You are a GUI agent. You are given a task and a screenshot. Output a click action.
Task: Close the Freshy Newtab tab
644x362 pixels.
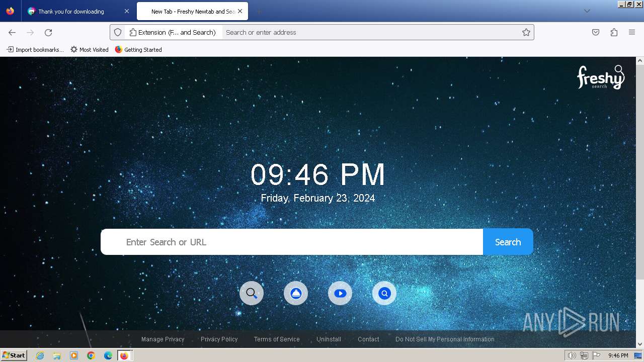240,11
